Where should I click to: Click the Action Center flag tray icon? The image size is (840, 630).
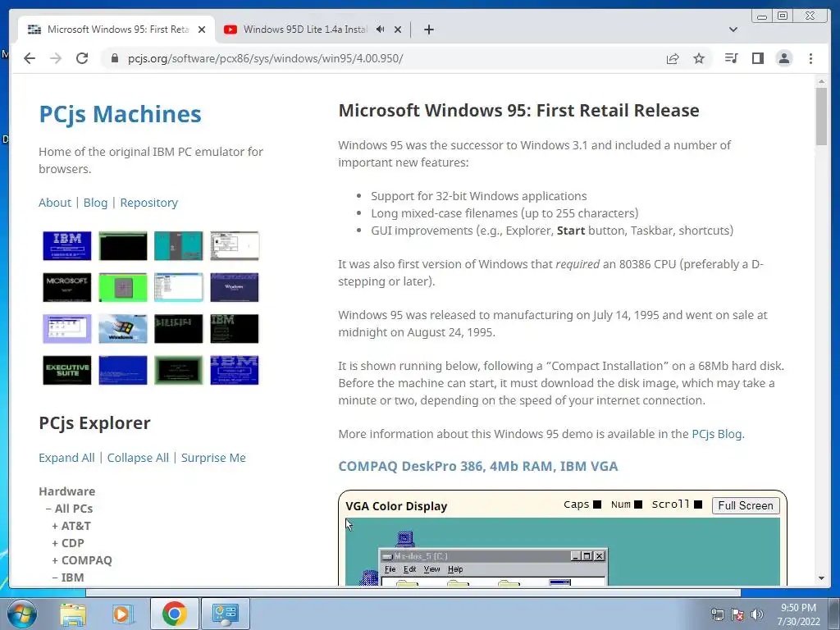737,614
